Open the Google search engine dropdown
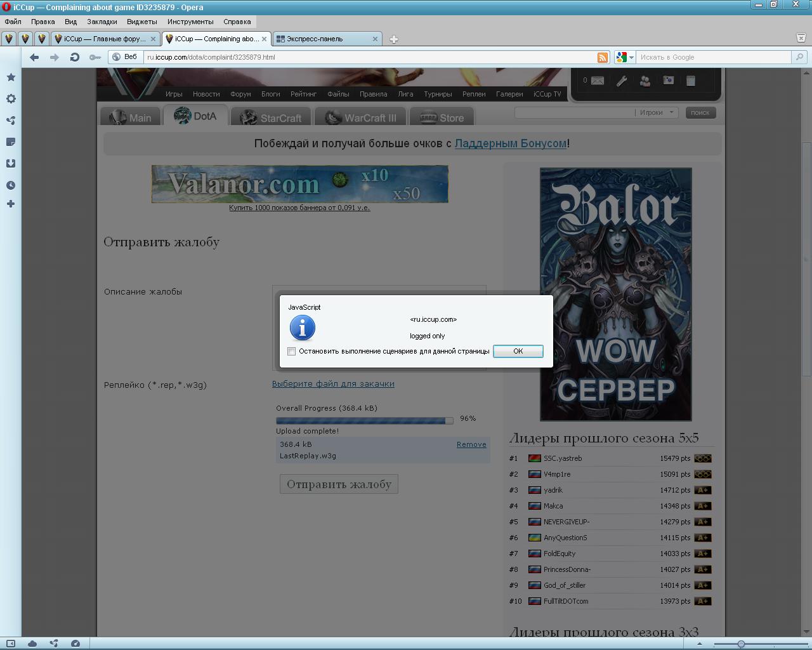Image resolution: width=812 pixels, height=650 pixels. coord(625,57)
